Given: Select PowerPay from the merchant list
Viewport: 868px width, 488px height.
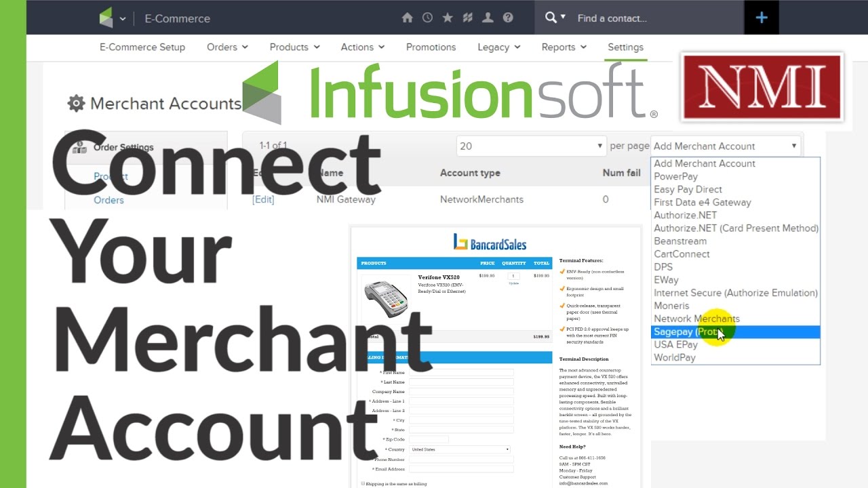Looking at the screenshot, I should [x=735, y=176].
